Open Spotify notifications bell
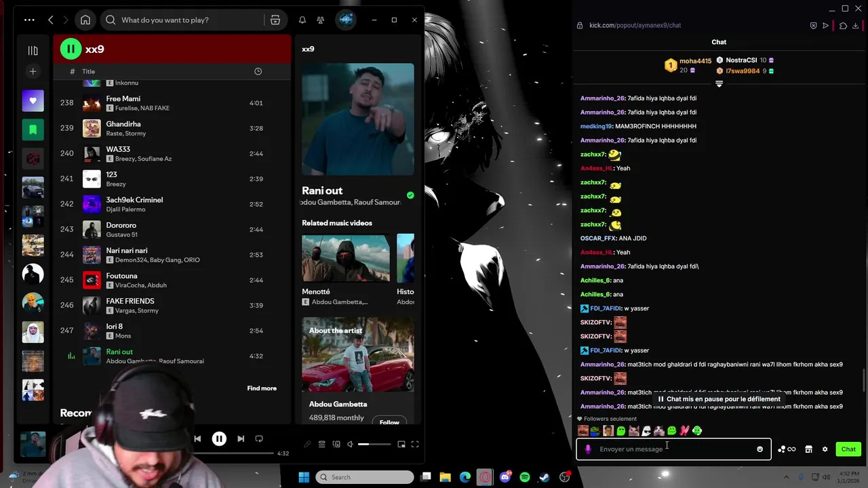868x488 pixels. [x=302, y=20]
